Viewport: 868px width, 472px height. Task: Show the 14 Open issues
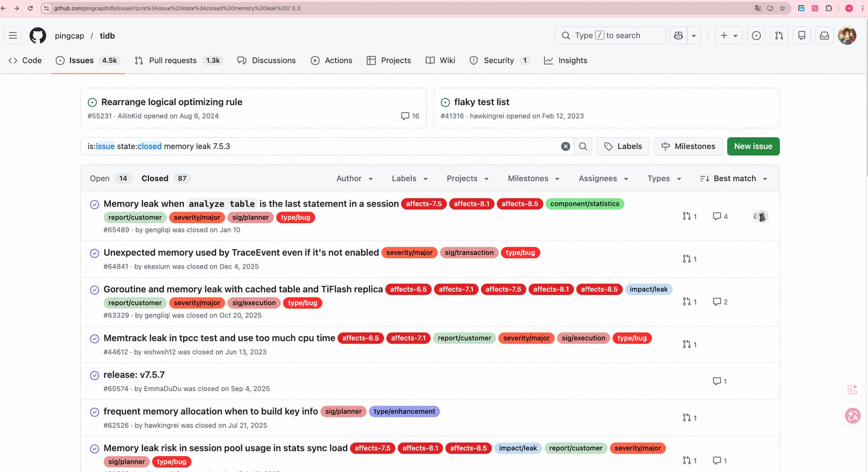[110, 178]
